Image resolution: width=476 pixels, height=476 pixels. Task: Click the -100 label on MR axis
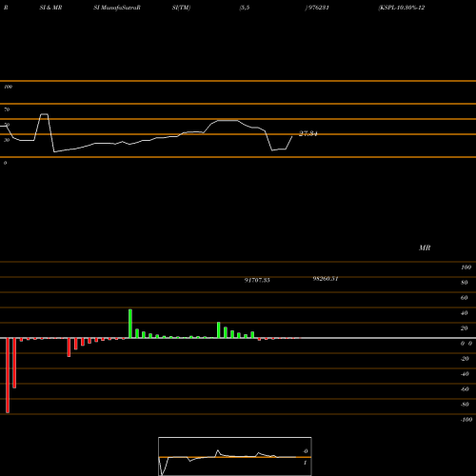coord(466,420)
